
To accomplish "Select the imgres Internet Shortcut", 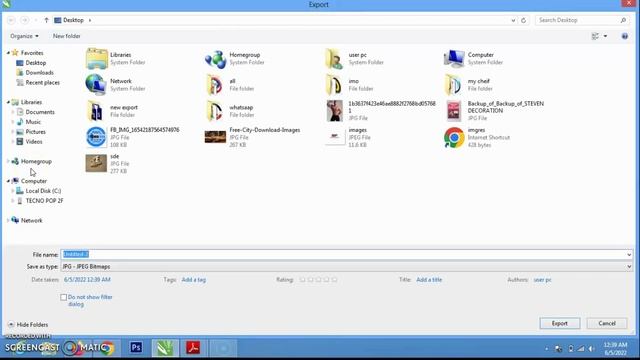I will (476, 137).
